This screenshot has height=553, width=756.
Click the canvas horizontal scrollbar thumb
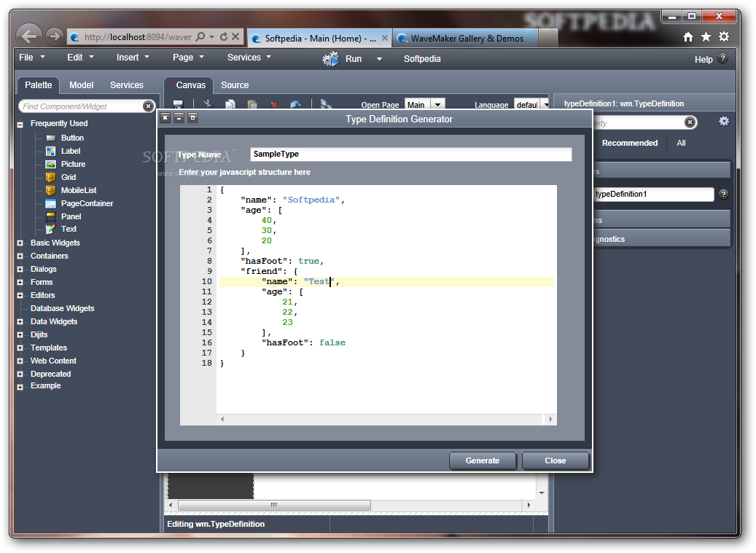coord(274,505)
